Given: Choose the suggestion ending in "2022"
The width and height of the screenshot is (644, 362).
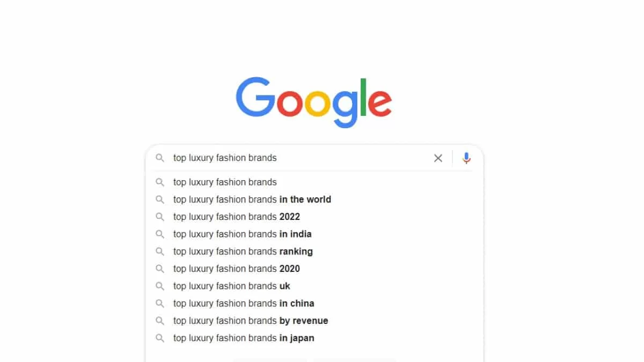Looking at the screenshot, I should [x=236, y=217].
